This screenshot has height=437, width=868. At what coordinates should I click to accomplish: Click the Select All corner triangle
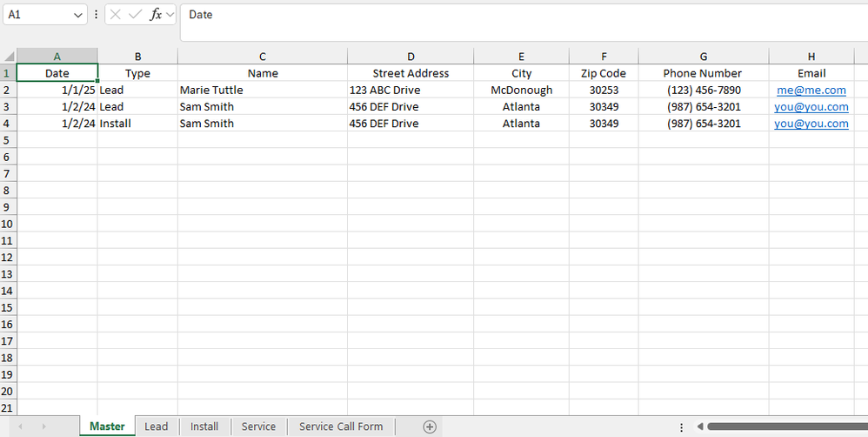(9, 56)
